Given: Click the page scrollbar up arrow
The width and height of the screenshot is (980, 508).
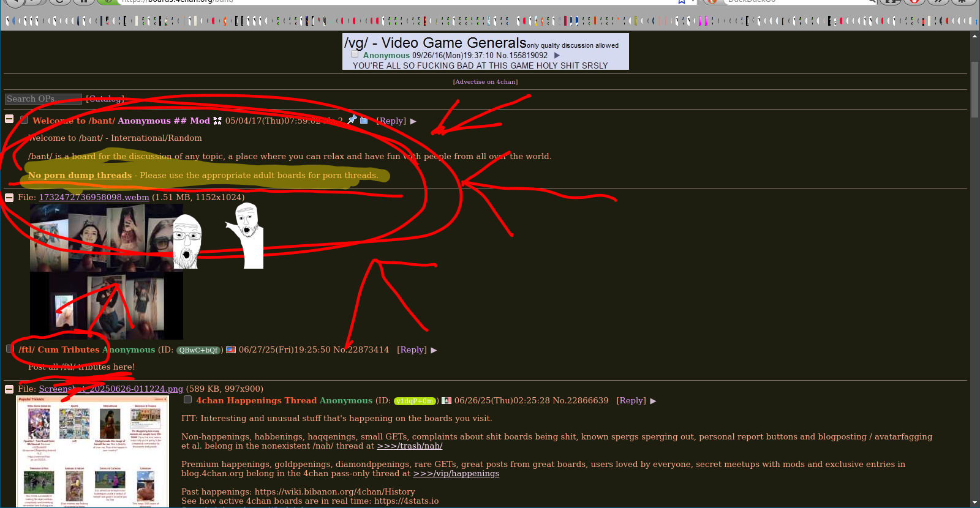Looking at the screenshot, I should pos(974,36).
